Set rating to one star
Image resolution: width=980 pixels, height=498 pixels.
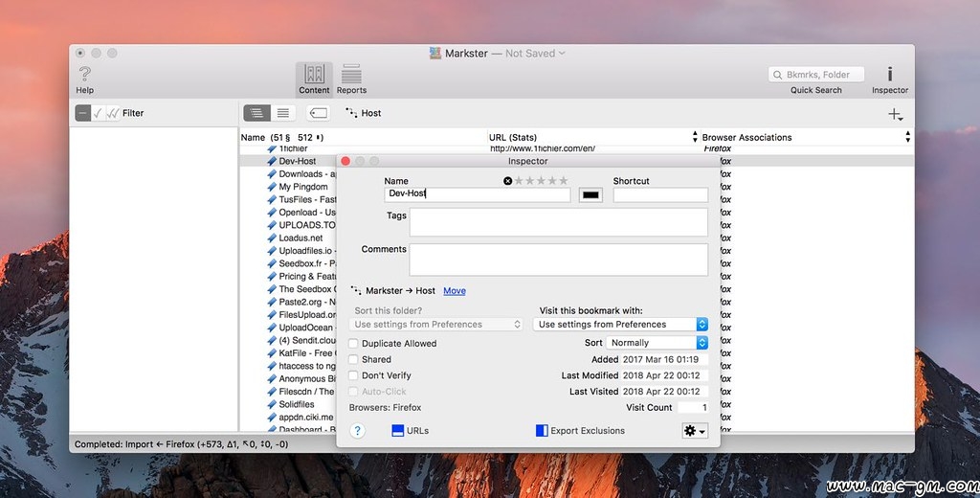click(x=519, y=181)
